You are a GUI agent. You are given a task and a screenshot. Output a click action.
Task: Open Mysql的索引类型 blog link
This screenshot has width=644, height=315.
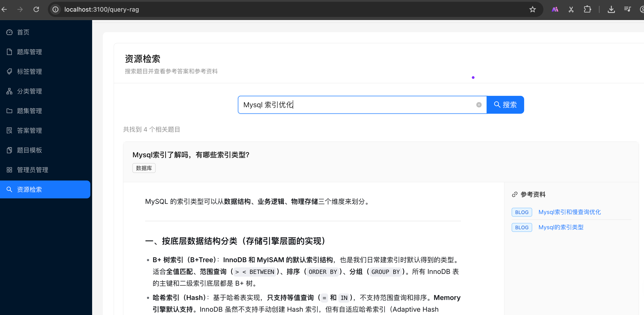pyautogui.click(x=561, y=227)
